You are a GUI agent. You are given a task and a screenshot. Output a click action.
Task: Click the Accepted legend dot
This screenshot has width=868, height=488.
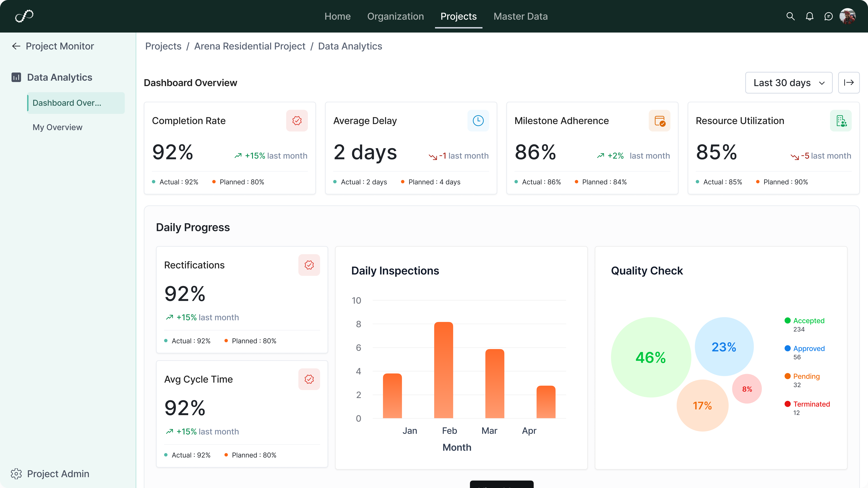click(787, 320)
